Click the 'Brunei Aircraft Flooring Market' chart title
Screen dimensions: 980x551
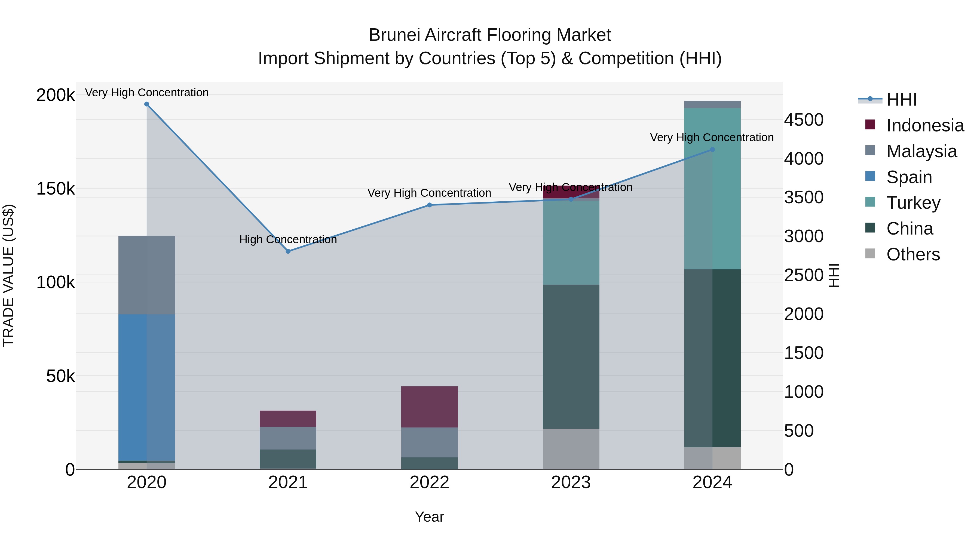[490, 35]
